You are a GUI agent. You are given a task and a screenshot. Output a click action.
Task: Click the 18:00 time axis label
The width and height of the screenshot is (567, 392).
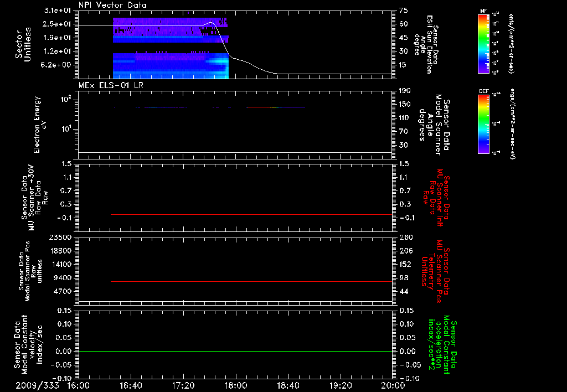pos(236,385)
